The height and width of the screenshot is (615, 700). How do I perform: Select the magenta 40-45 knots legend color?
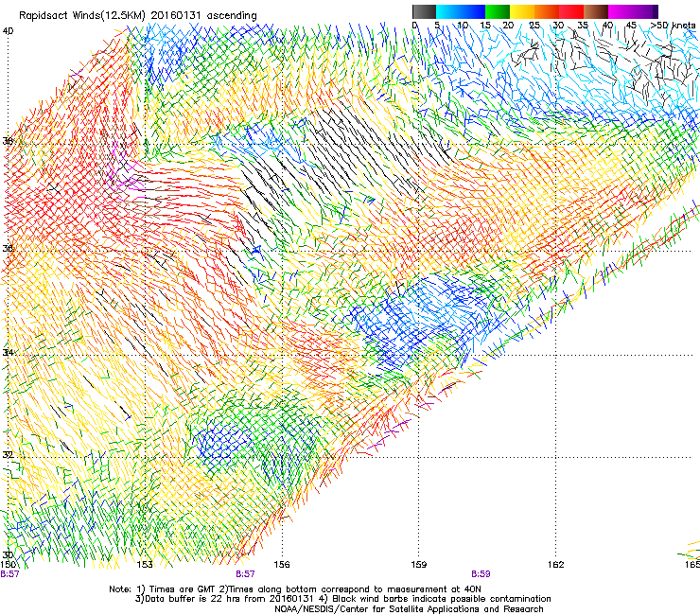coord(621,11)
